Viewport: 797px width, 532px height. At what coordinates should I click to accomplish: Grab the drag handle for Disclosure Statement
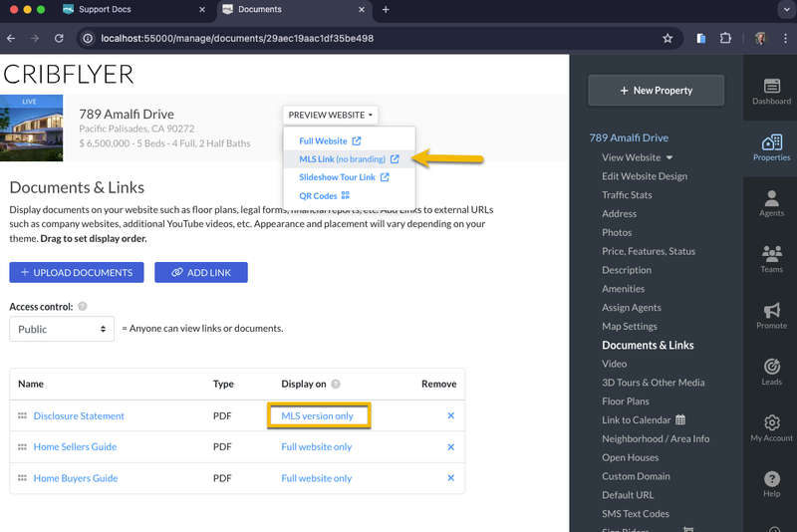22,415
